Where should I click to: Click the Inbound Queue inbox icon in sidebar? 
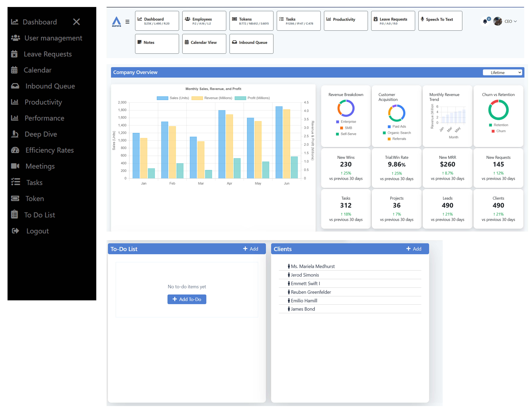click(15, 86)
